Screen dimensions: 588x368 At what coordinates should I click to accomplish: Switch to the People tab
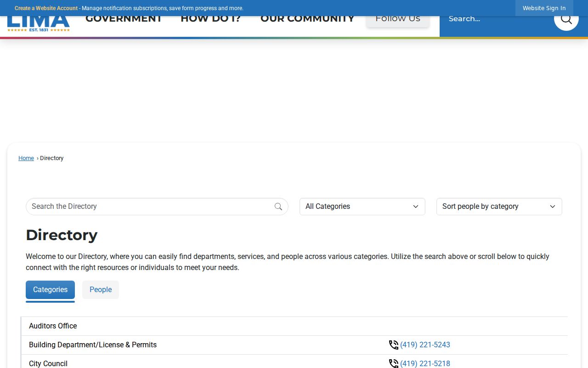click(101, 290)
